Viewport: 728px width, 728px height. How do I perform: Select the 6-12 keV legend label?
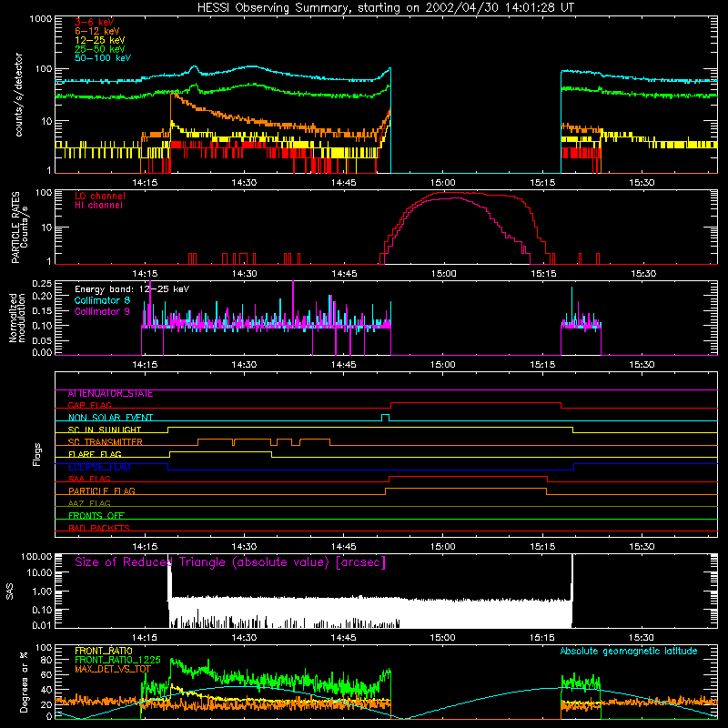click(x=97, y=31)
